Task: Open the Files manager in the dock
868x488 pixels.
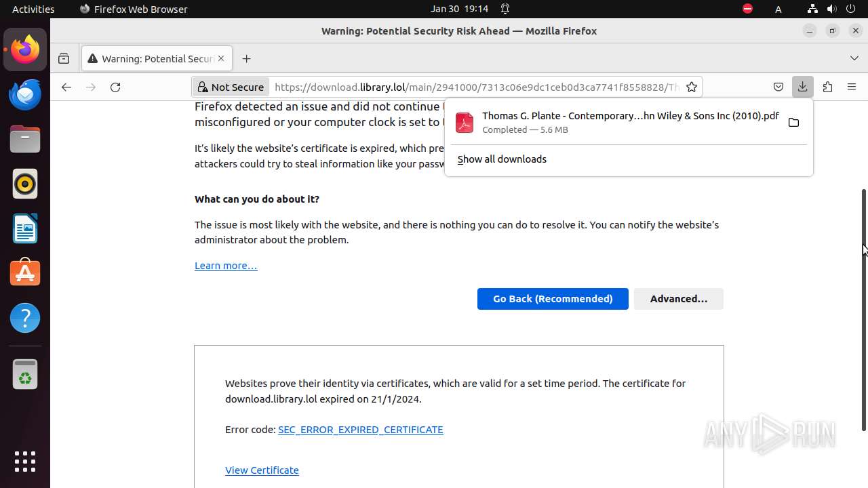Action: coord(25,139)
